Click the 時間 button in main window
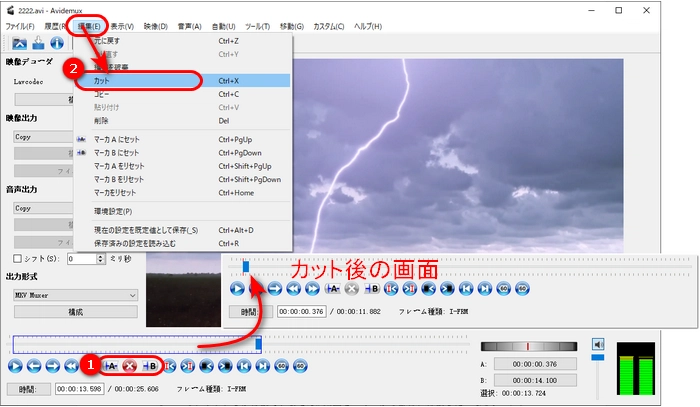This screenshot has width=700, height=407. (28, 389)
